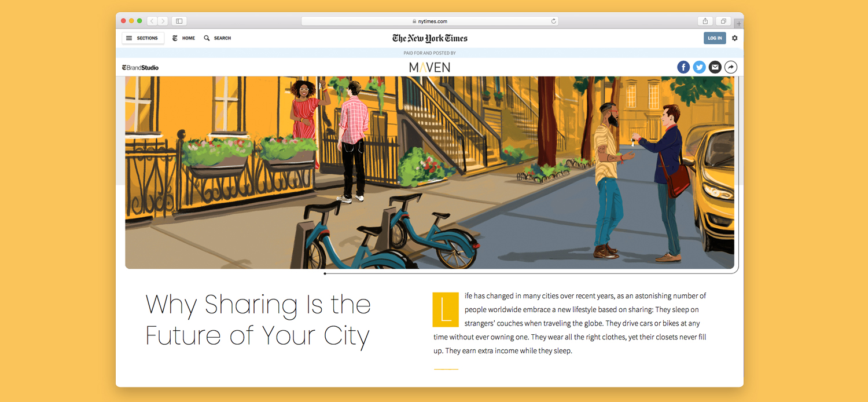
Task: Share the article on Twitter
Action: 699,67
